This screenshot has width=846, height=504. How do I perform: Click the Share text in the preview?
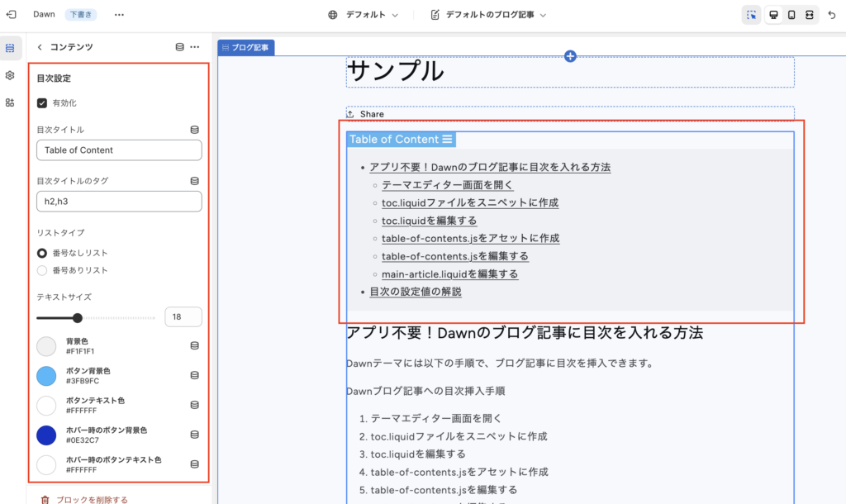coord(372,114)
